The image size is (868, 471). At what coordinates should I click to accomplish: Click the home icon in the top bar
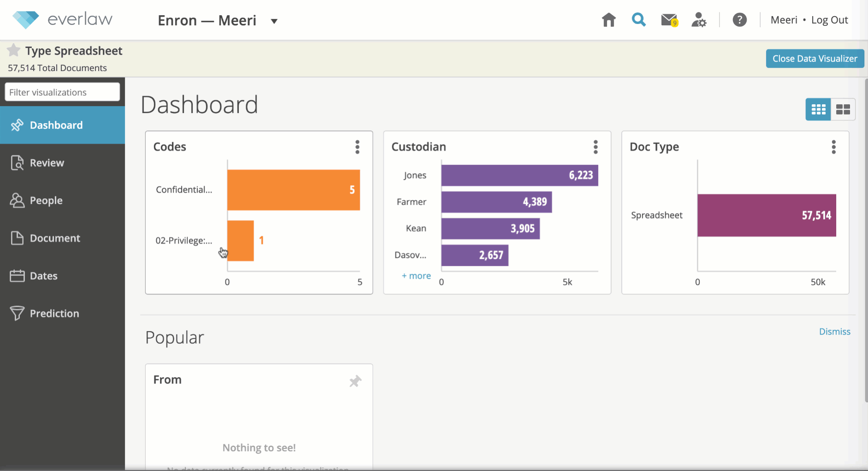point(608,19)
